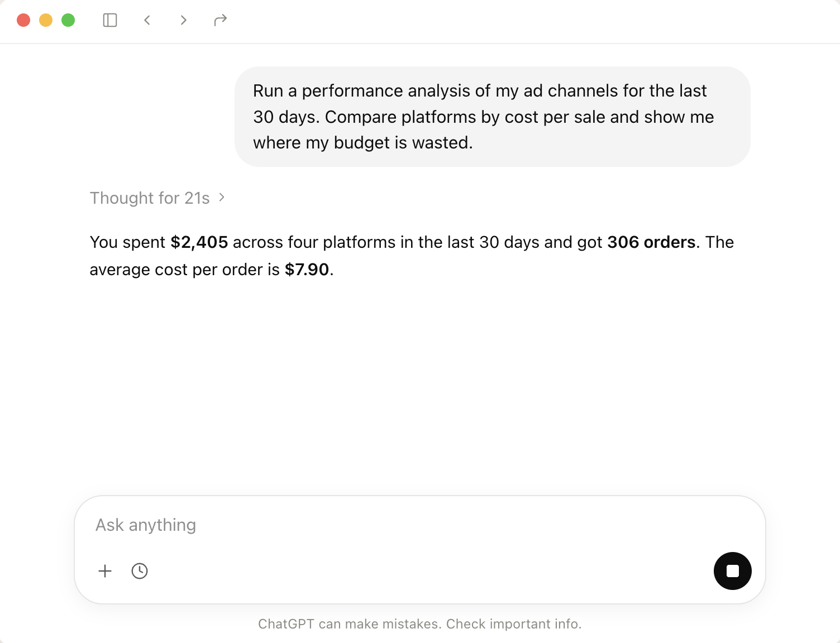Go back with the left arrow
The width and height of the screenshot is (840, 643).
pyautogui.click(x=147, y=20)
